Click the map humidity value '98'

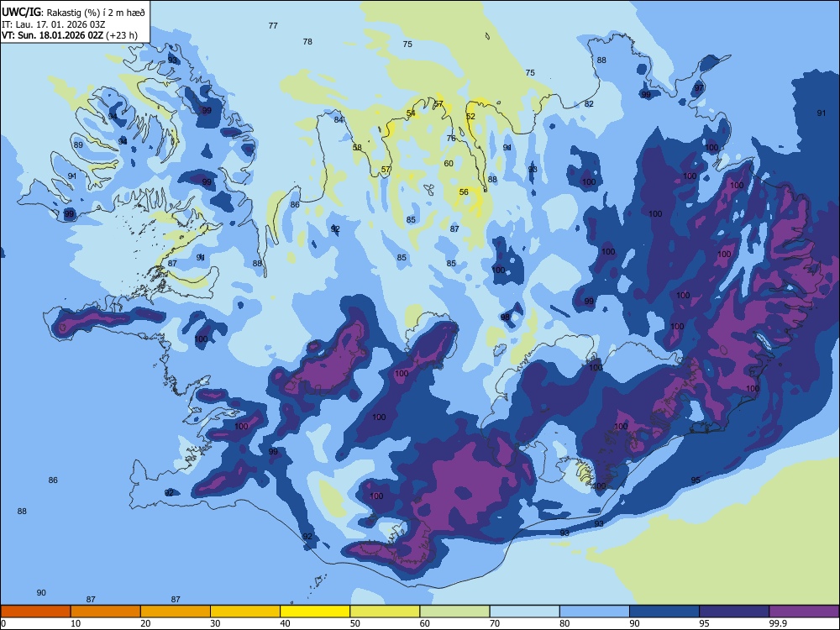[505, 318]
